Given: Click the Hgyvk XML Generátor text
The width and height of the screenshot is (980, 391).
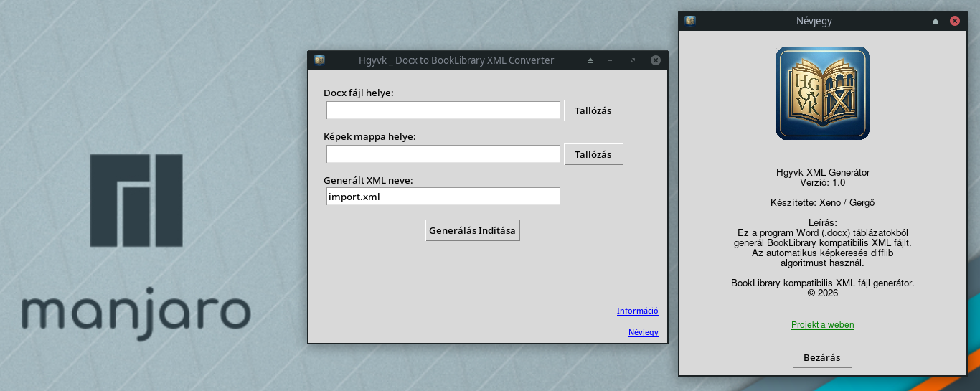Looking at the screenshot, I should [823, 173].
